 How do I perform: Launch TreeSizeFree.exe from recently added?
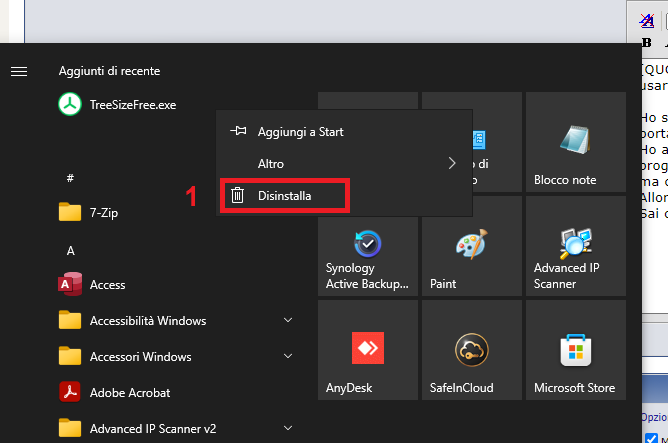tap(117, 105)
